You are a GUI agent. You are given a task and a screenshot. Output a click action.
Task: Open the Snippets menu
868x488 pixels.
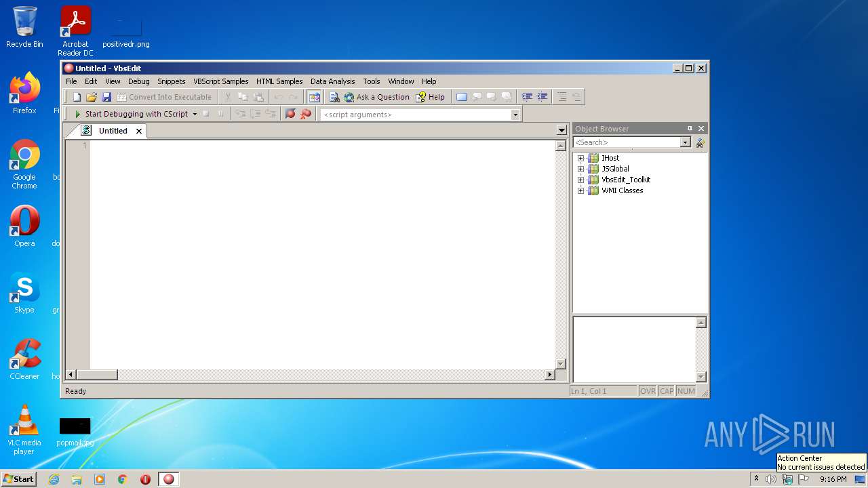tap(172, 81)
